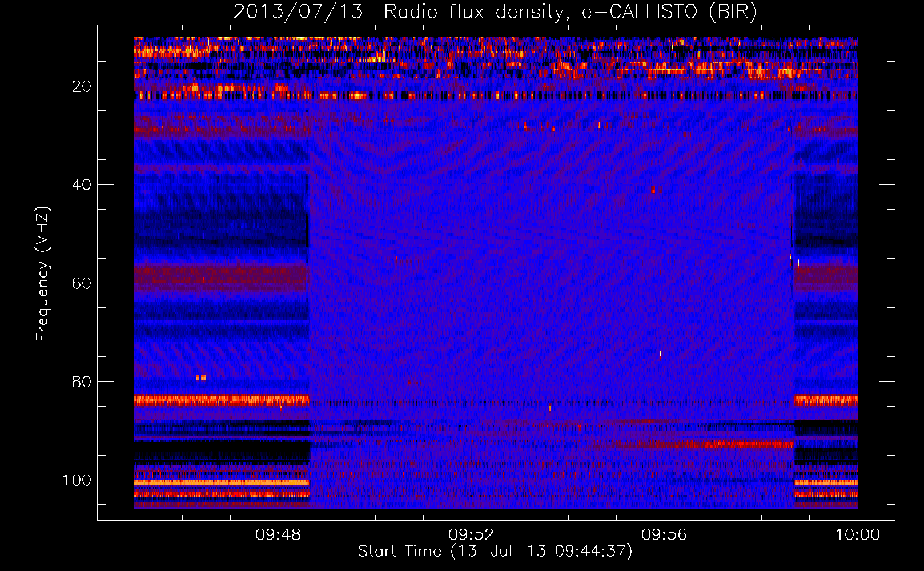924x571 pixels.
Task: Click the '09:48' time tick label
Action: pyautogui.click(x=278, y=535)
